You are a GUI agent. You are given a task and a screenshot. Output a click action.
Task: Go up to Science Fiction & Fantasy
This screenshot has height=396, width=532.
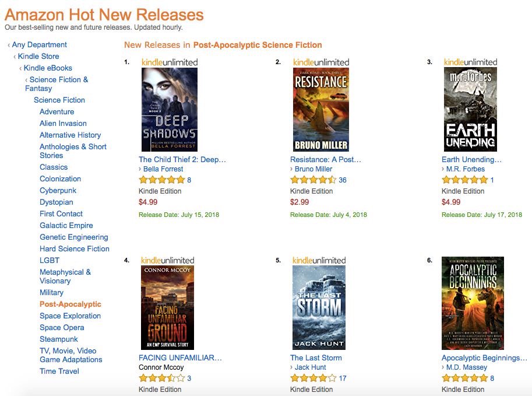[57, 84]
